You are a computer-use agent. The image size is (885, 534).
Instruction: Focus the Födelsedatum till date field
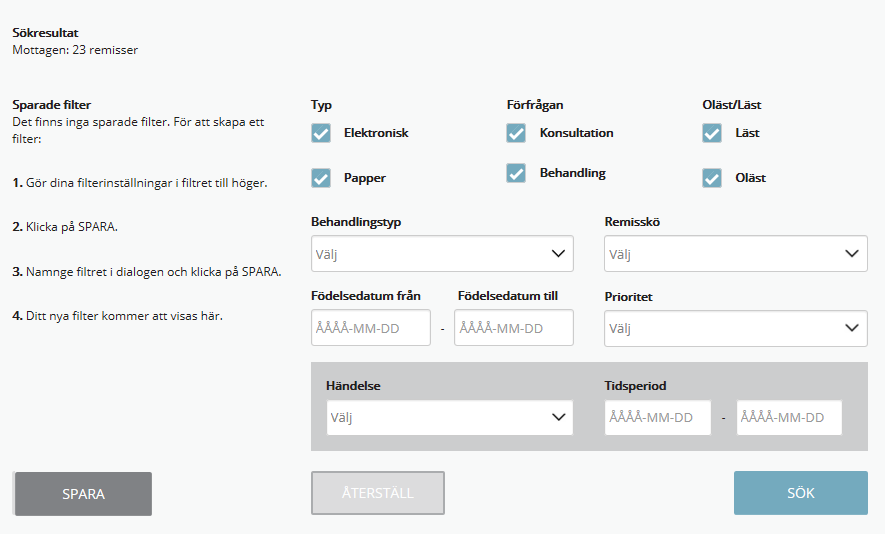click(x=513, y=328)
